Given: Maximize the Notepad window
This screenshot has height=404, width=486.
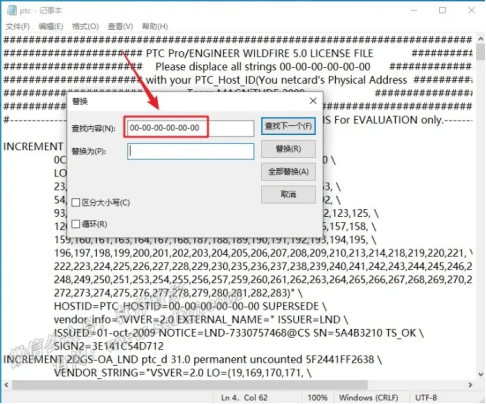Looking at the screenshot, I should (x=442, y=10).
